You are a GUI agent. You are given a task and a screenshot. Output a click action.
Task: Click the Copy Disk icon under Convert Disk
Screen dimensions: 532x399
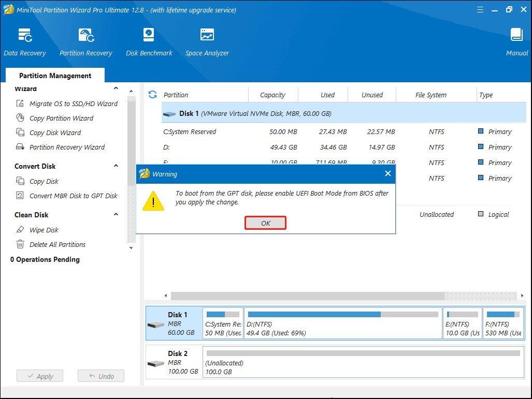pos(20,181)
